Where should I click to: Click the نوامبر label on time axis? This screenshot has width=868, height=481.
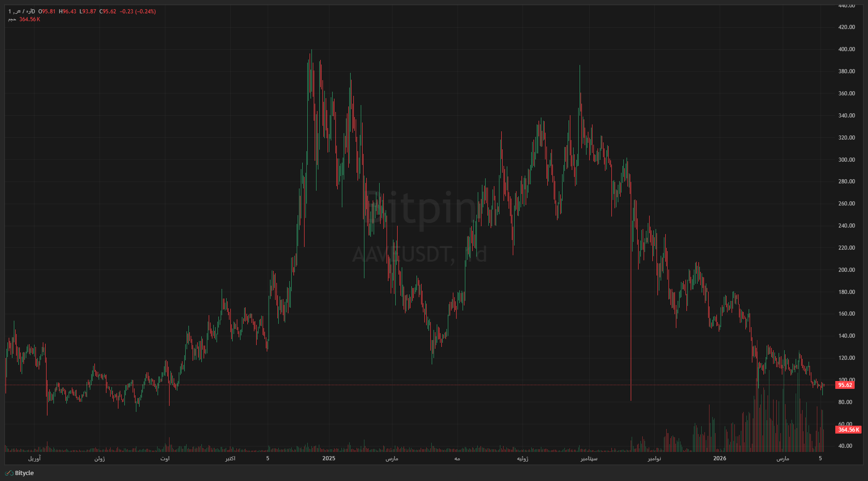pos(654,458)
